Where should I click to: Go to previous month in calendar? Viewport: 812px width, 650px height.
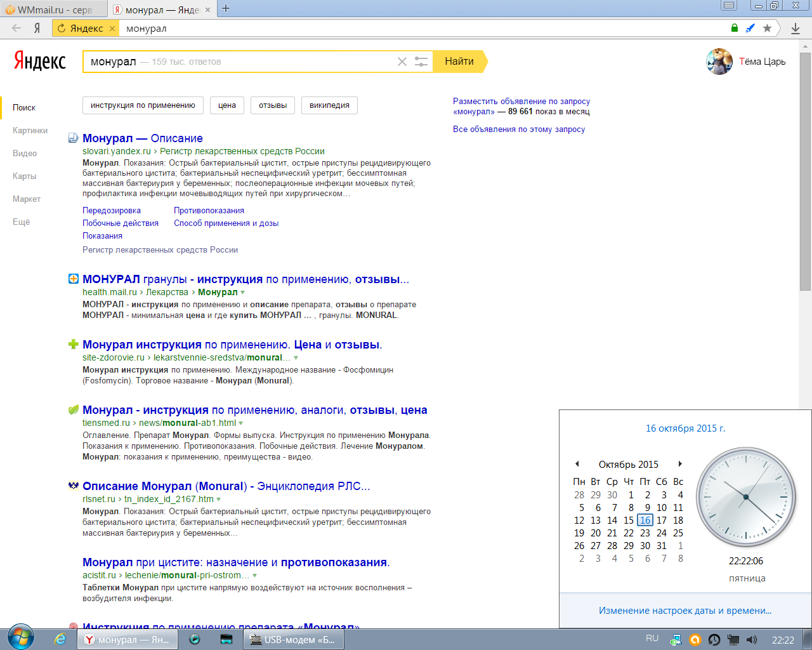[577, 464]
